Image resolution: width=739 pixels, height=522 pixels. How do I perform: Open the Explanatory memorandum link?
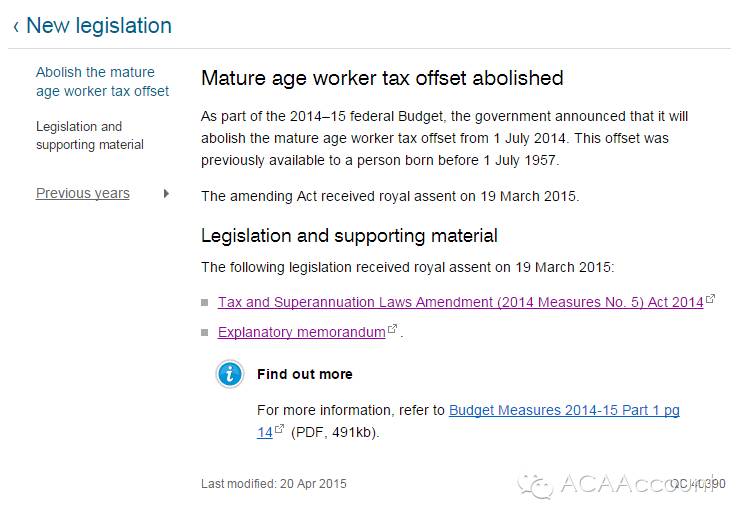point(301,332)
